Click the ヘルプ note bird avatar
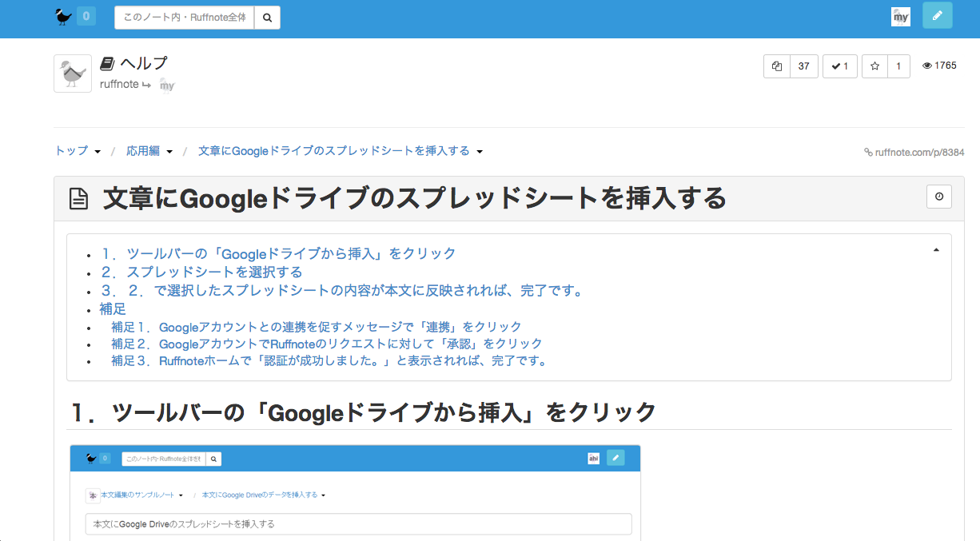 [x=73, y=74]
